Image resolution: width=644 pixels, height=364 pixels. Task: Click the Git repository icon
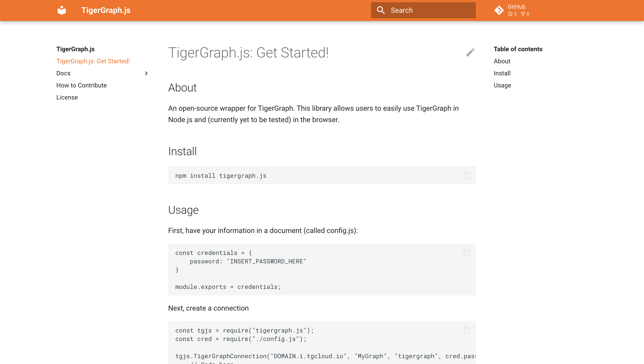(x=499, y=10)
